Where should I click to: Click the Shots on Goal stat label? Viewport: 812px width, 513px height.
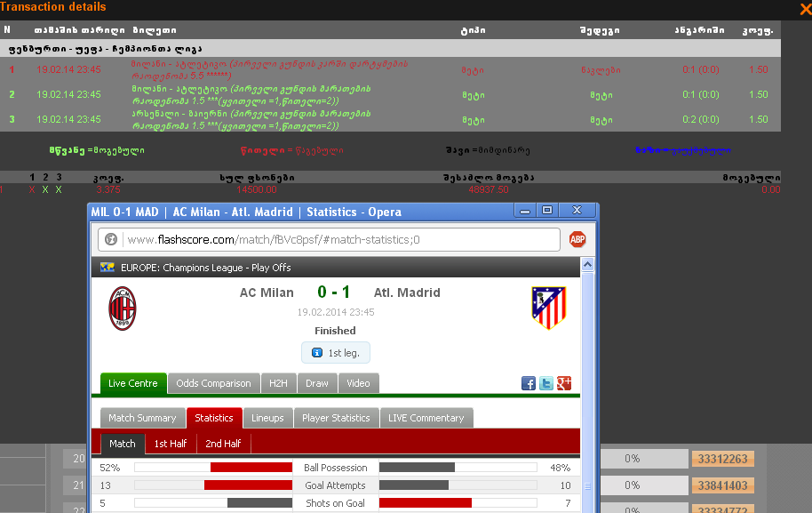tap(335, 503)
